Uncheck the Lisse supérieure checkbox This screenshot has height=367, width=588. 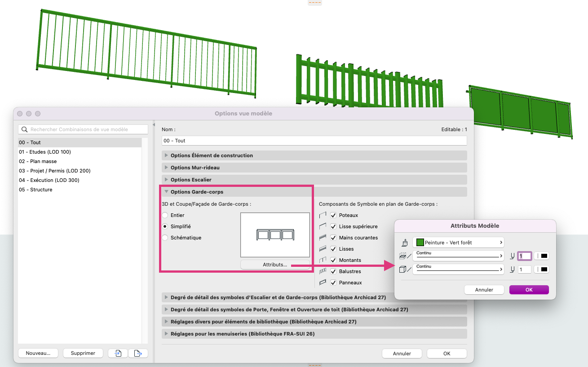coord(333,226)
